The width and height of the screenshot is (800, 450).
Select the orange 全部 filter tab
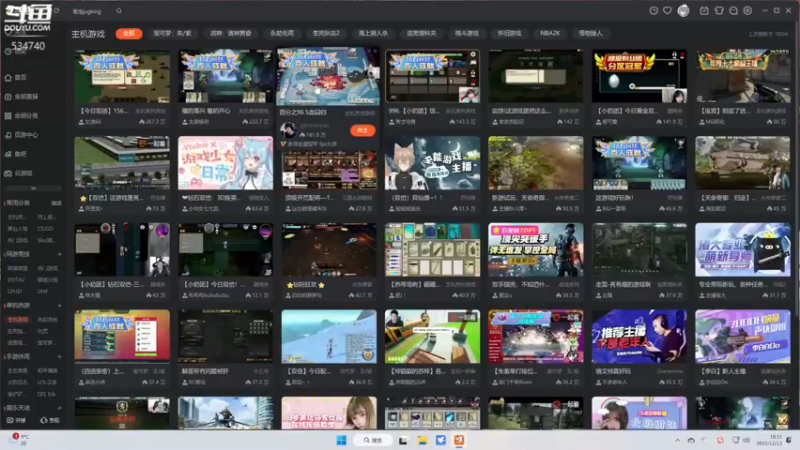click(x=129, y=33)
